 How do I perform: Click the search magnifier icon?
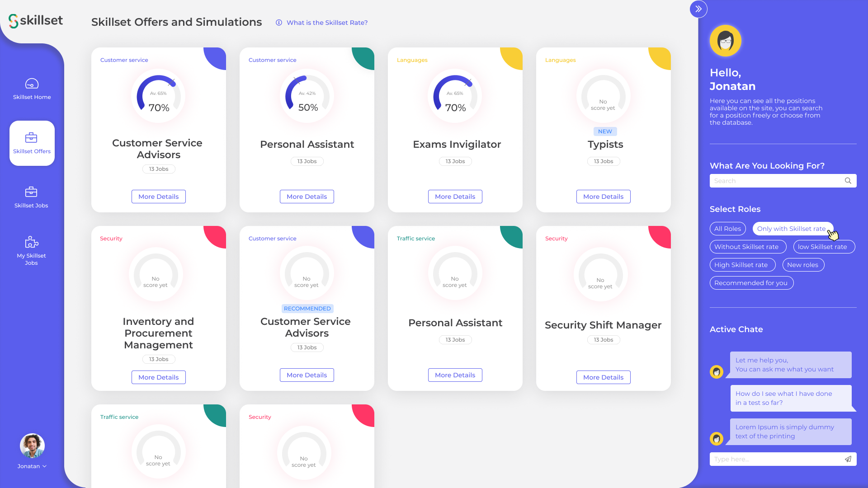pos(848,181)
